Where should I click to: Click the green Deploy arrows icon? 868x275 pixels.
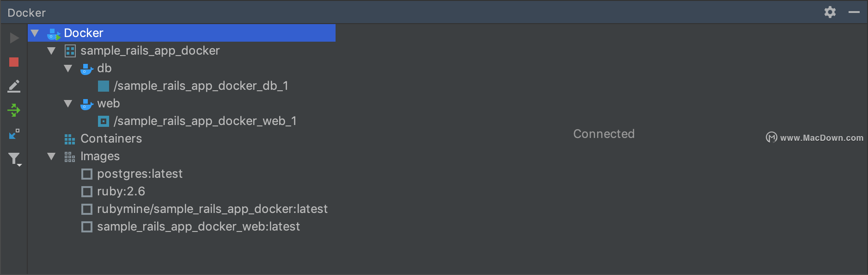point(14,110)
